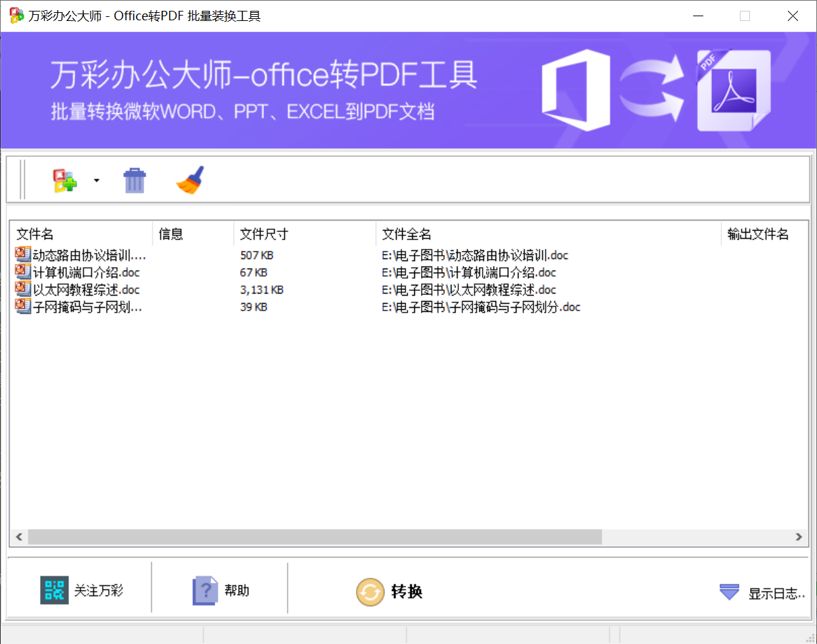Click path E:\电子图书\以太网教程综述.doc

coord(469,290)
